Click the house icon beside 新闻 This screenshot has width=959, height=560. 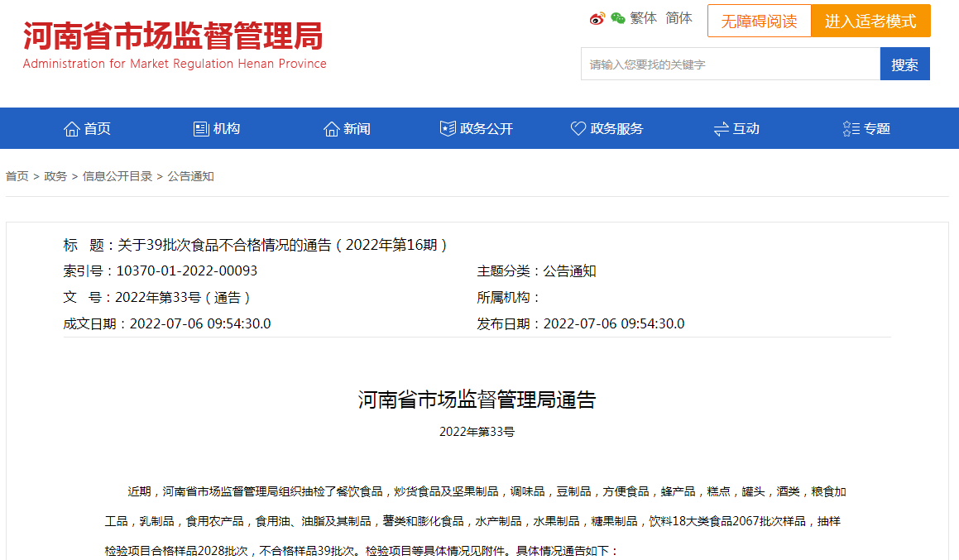point(332,129)
